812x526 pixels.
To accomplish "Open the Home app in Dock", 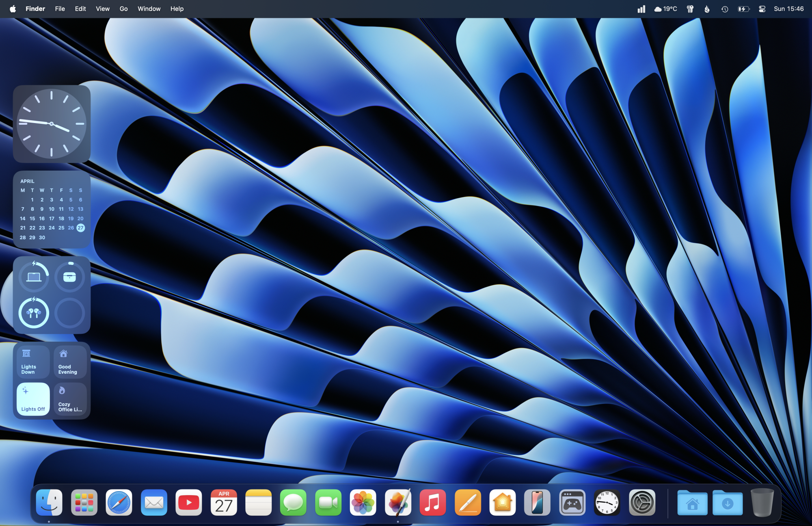I will (502, 503).
